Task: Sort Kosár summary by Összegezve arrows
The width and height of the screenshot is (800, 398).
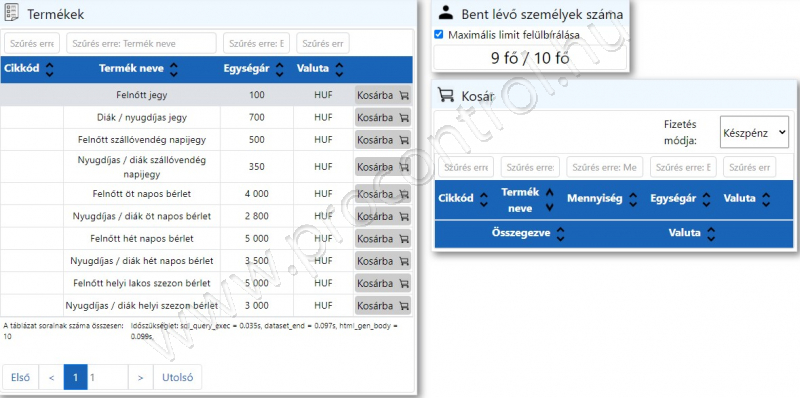Action: tap(560, 234)
